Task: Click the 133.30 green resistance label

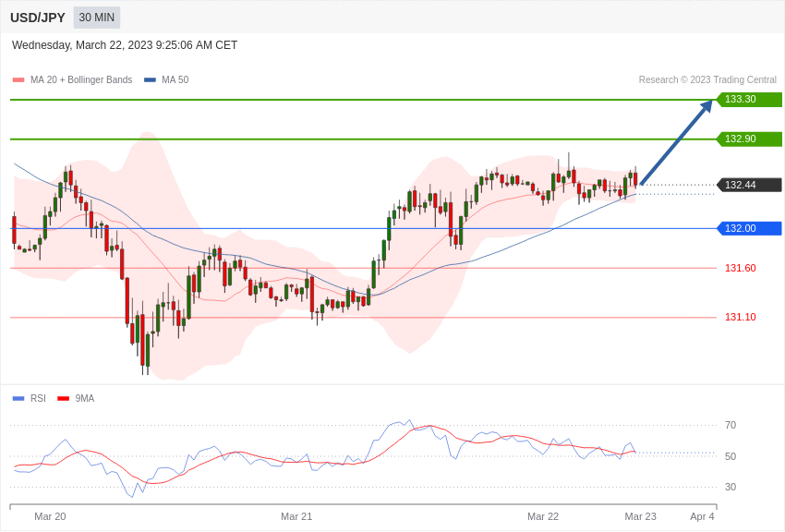Action: [x=750, y=99]
